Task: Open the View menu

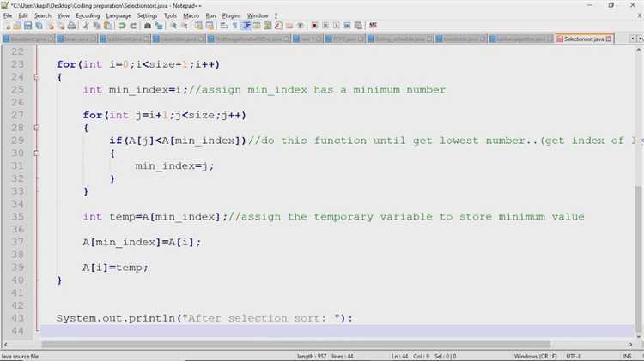Action: tap(64, 15)
